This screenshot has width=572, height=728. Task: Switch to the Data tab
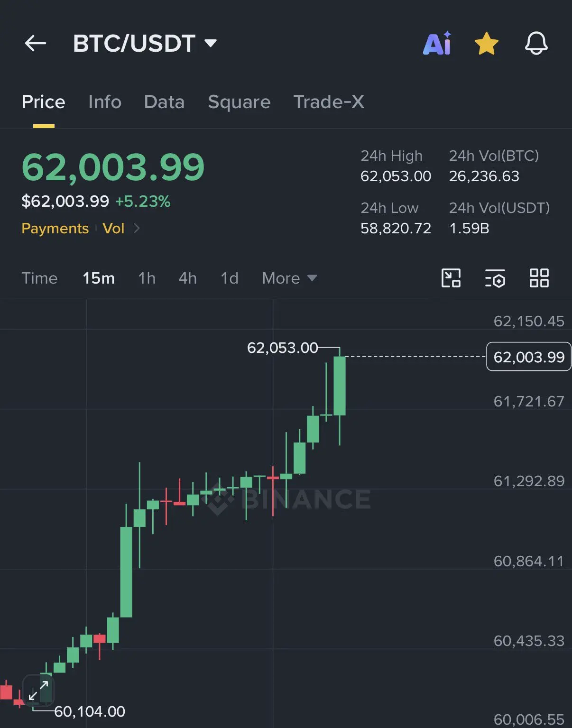[164, 102]
